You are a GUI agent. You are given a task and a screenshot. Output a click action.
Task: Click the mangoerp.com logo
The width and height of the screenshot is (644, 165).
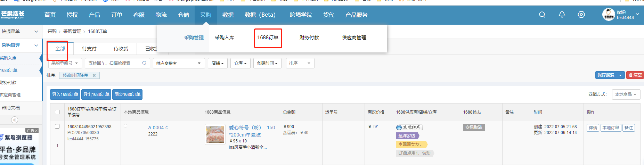click(x=13, y=15)
